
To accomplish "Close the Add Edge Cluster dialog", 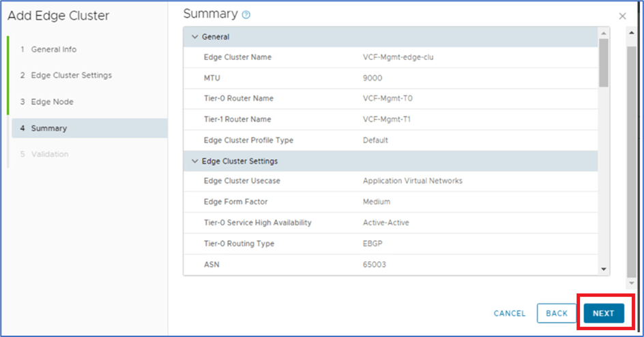I will (622, 16).
